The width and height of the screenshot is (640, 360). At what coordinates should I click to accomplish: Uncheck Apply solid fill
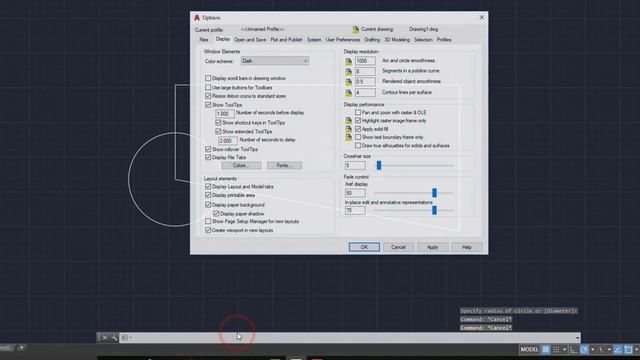point(358,129)
